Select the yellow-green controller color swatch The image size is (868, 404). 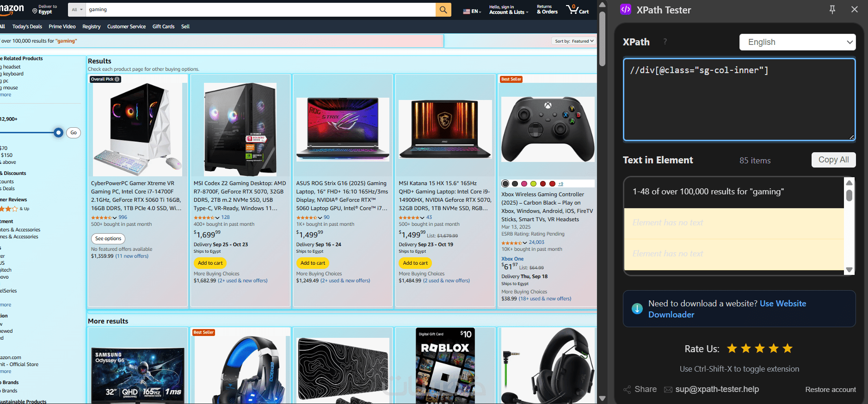(533, 184)
